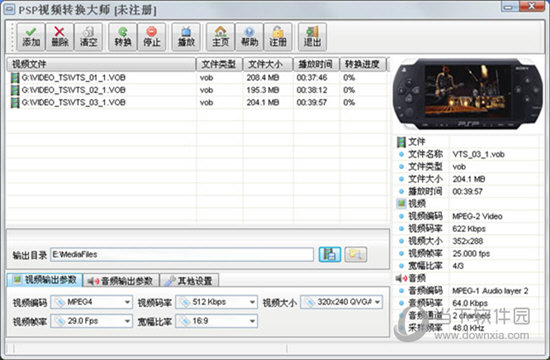Click the VTS_03_1.vob file name value
550x360 pixels.
(478, 154)
